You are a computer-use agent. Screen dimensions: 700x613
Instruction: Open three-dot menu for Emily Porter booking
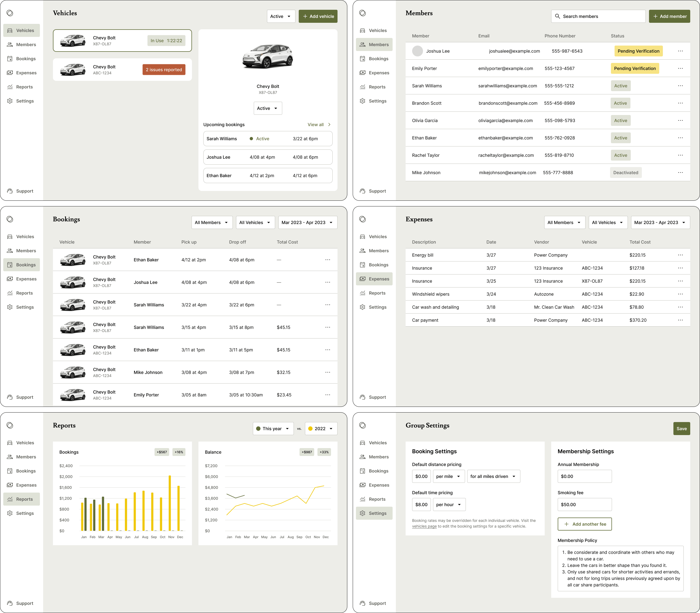coord(328,395)
